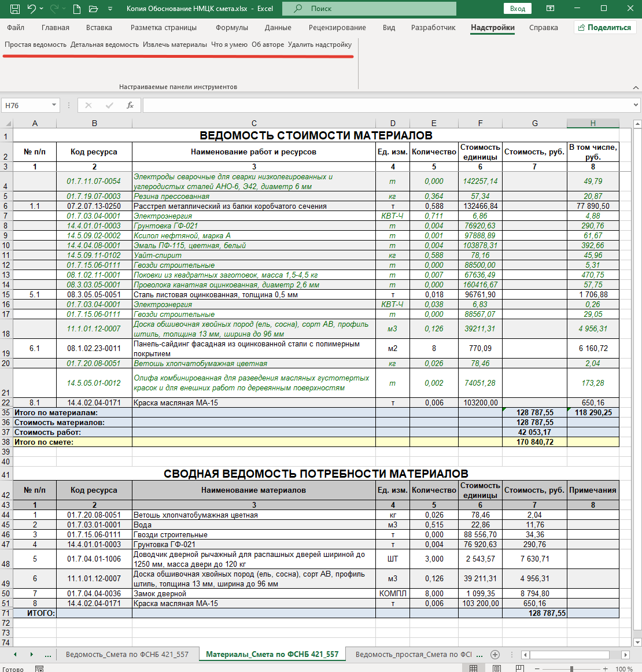Add a new sheet with plus icon
Viewport: 642px width, 672px height.
495,655
